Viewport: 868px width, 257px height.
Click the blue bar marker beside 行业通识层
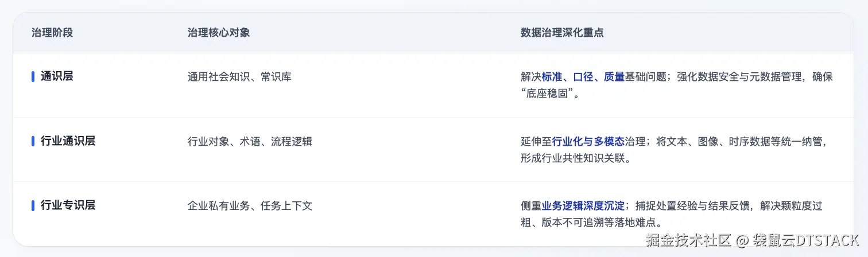[33, 141]
